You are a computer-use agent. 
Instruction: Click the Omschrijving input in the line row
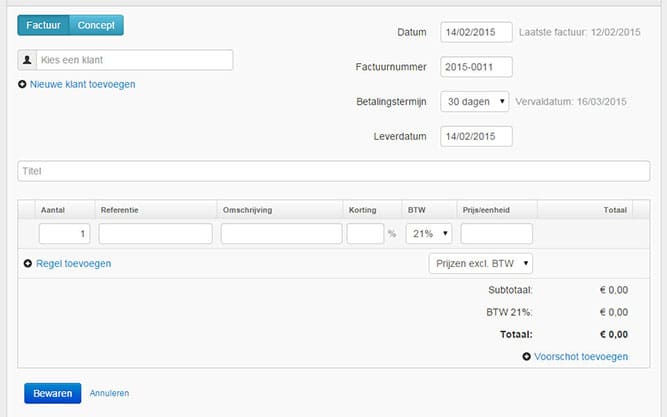pos(281,234)
